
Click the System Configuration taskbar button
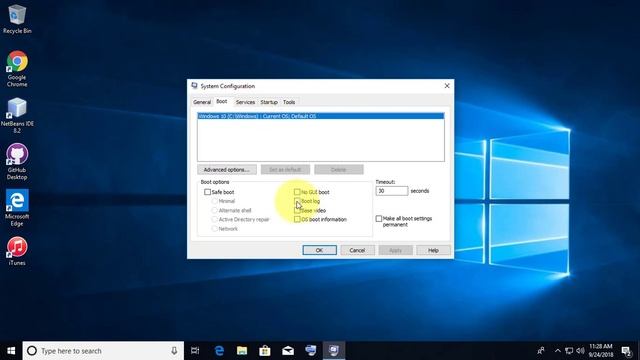click(334, 351)
